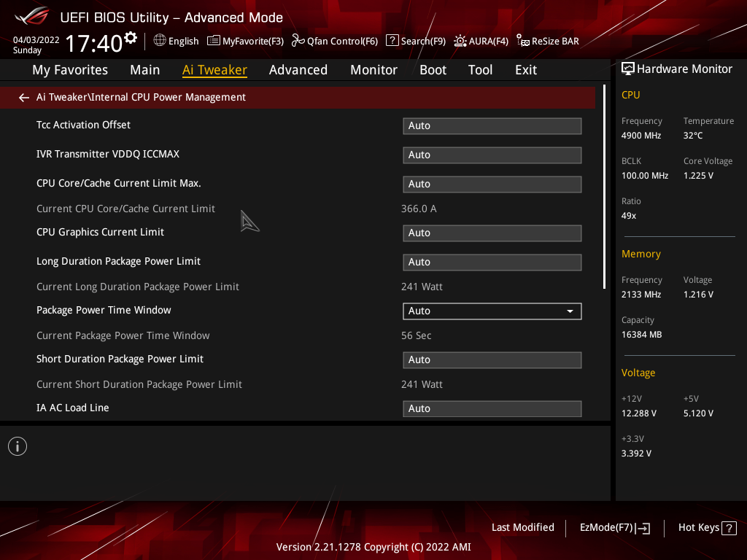Click Long Duration Package Power Limit field
Image resolution: width=747 pixels, height=560 pixels.
coord(492,262)
